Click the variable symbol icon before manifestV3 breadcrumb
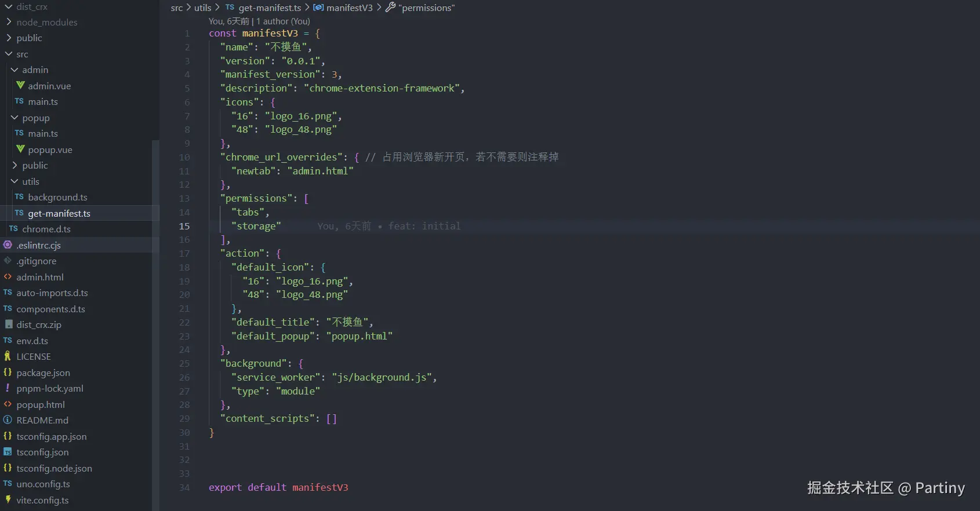The image size is (980, 511). [x=318, y=8]
